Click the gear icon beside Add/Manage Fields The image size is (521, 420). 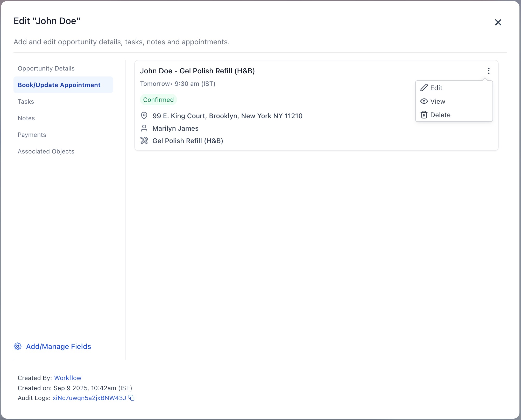[x=18, y=347]
